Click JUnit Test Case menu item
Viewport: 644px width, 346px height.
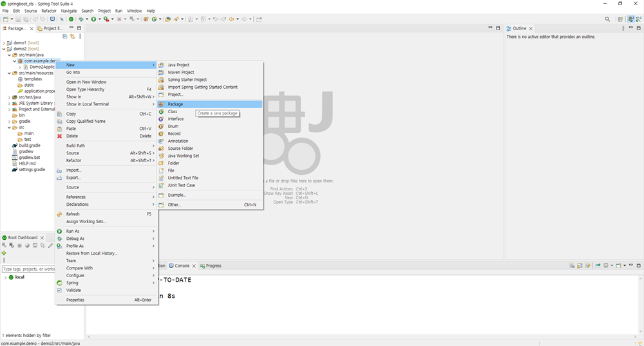(210, 185)
